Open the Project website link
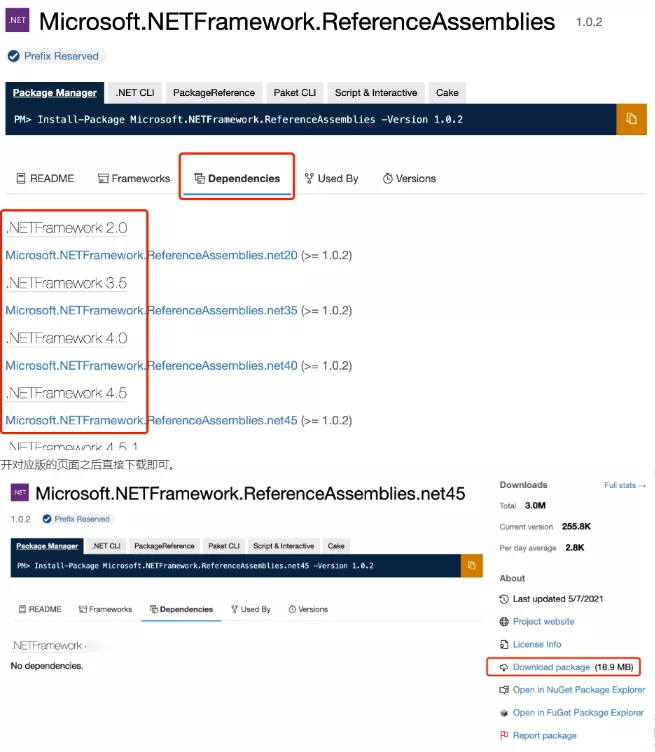The image size is (655, 752). click(x=544, y=622)
